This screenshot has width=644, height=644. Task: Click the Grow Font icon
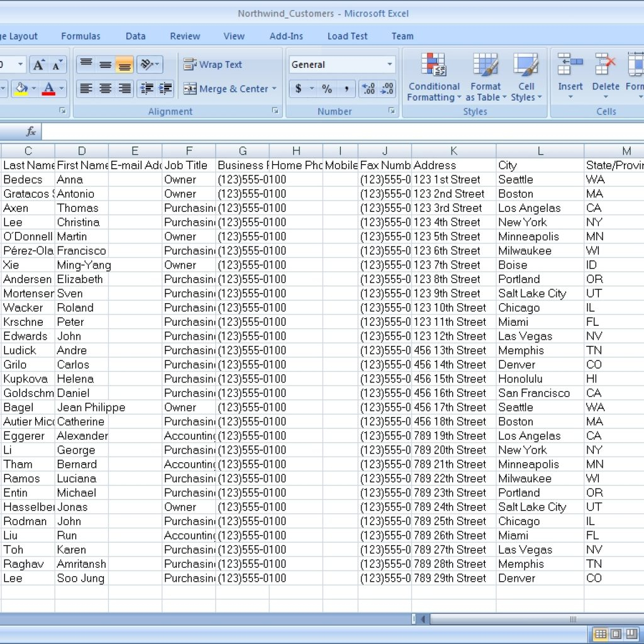pos(38,63)
